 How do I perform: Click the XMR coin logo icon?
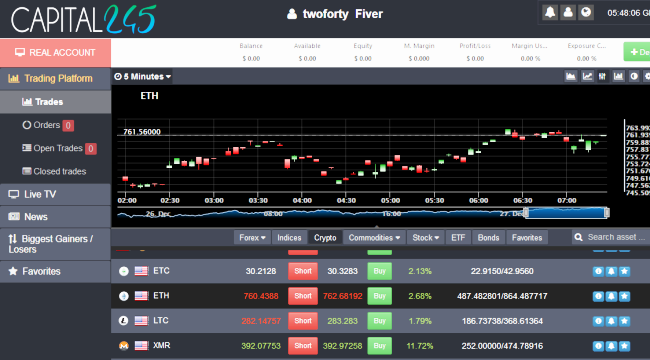124,345
